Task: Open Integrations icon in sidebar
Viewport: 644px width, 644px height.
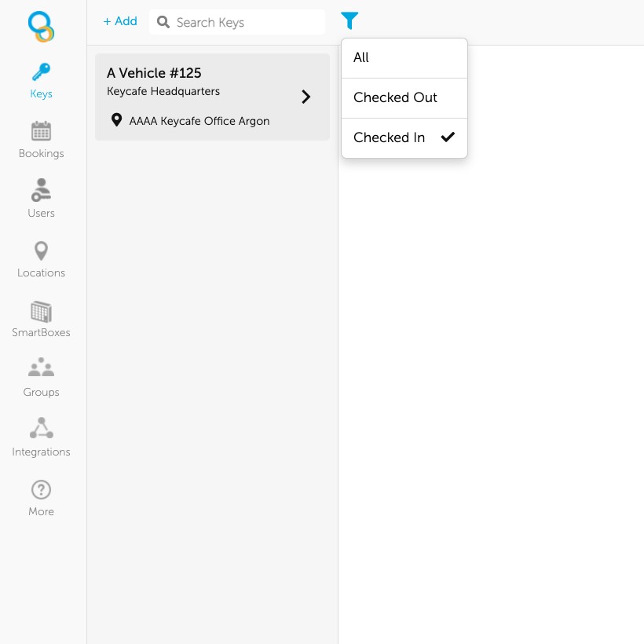Action: pyautogui.click(x=41, y=429)
